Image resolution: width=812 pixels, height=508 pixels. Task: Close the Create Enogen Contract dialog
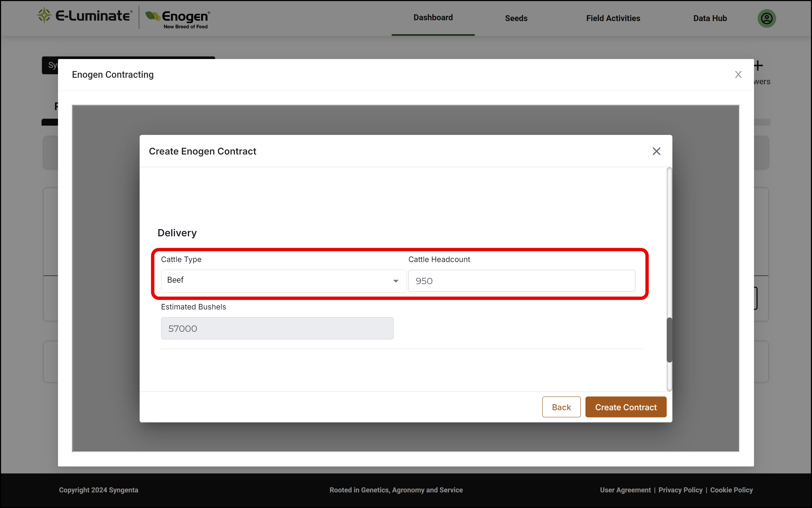(x=656, y=151)
